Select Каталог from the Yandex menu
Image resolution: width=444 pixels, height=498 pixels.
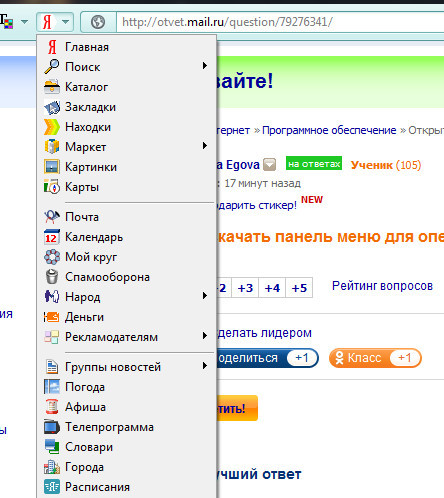tap(127, 87)
